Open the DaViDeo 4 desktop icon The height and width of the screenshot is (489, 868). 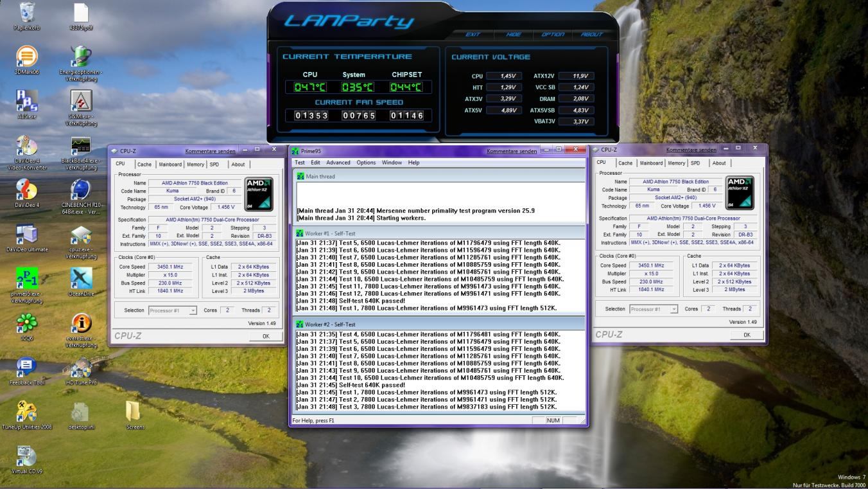27,190
